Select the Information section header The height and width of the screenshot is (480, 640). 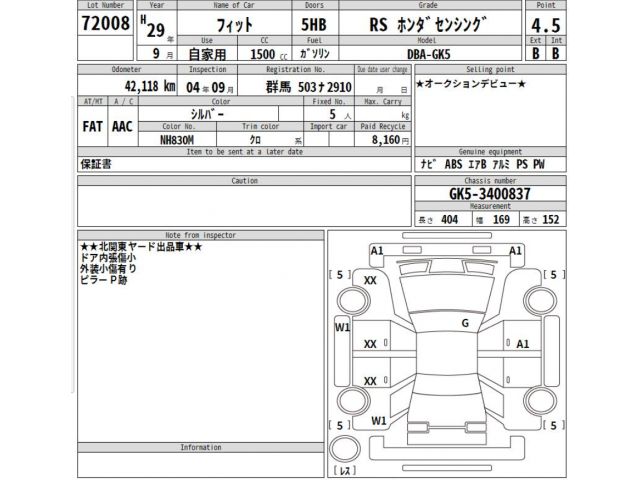[201, 447]
